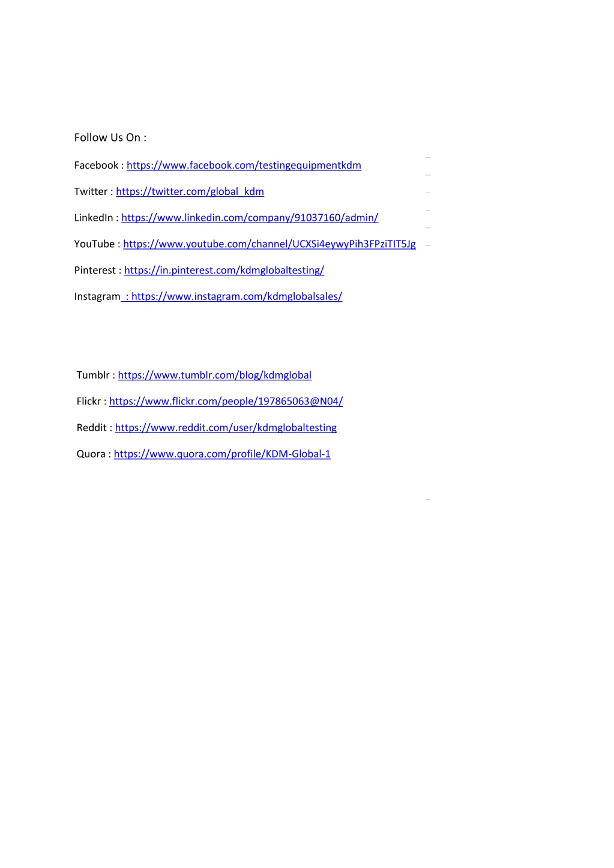Open the LinkedIn company admin link
This screenshot has width=614, height=868.
[x=250, y=218]
